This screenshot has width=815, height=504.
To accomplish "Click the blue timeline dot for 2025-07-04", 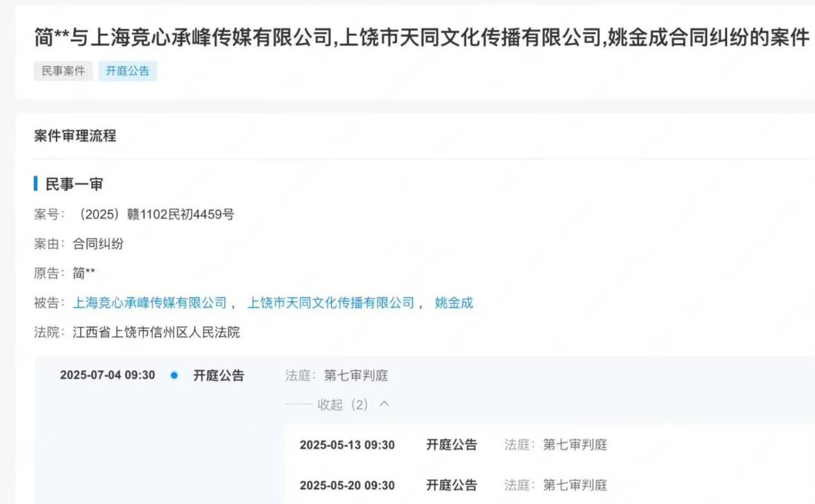I will point(174,376).
